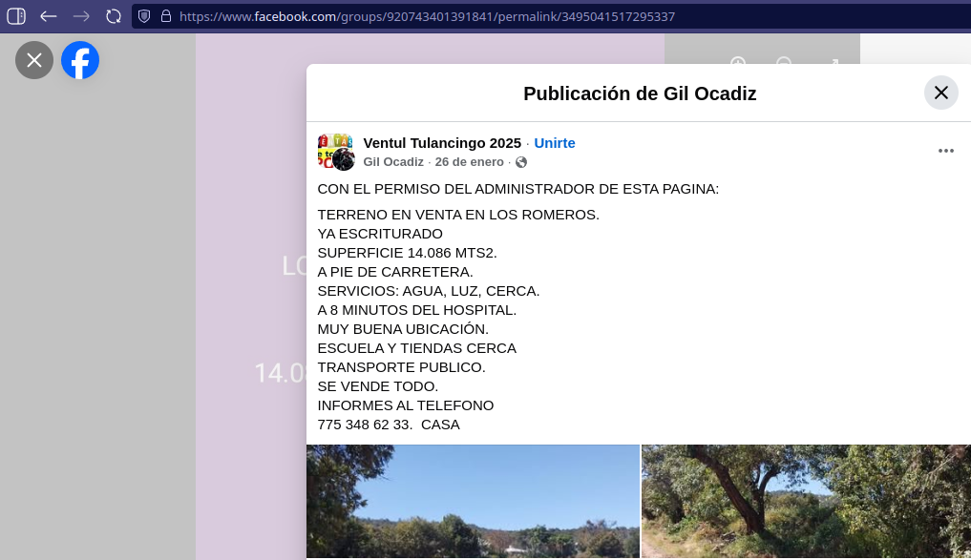Reload the current Facebook page
The width and height of the screenshot is (971, 560).
tap(114, 16)
